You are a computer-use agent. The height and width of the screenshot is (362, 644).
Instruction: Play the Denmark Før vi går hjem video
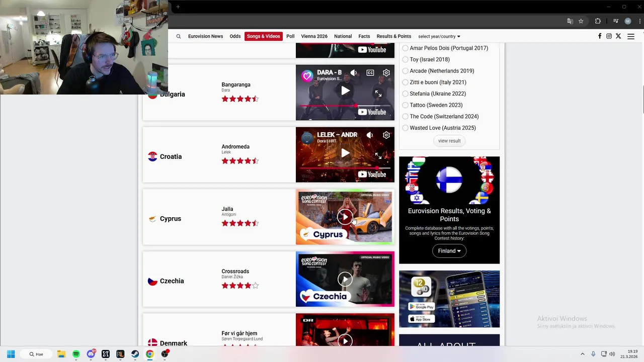coord(345,340)
